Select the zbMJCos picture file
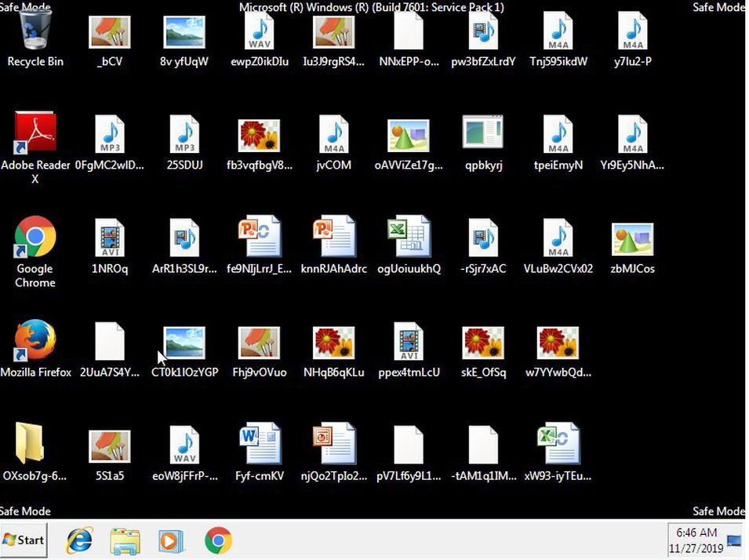Viewport: 749px width, 560px height. pyautogui.click(x=632, y=238)
